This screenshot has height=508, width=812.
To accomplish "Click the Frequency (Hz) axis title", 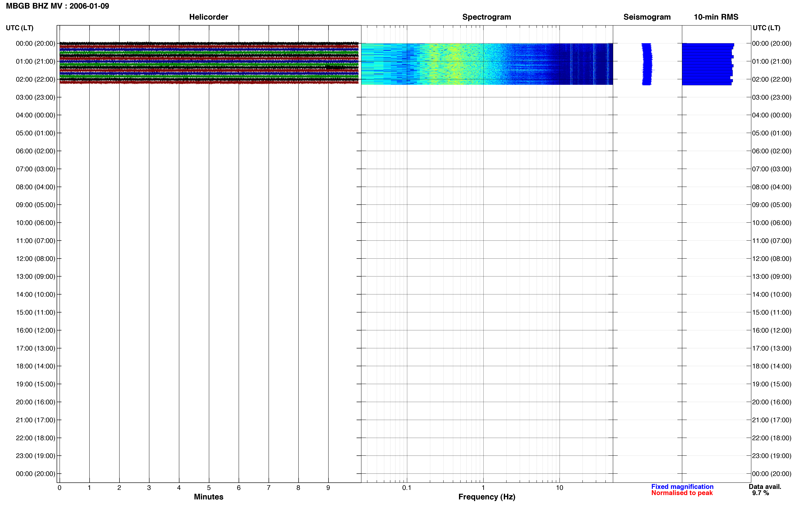I will pyautogui.click(x=487, y=497).
